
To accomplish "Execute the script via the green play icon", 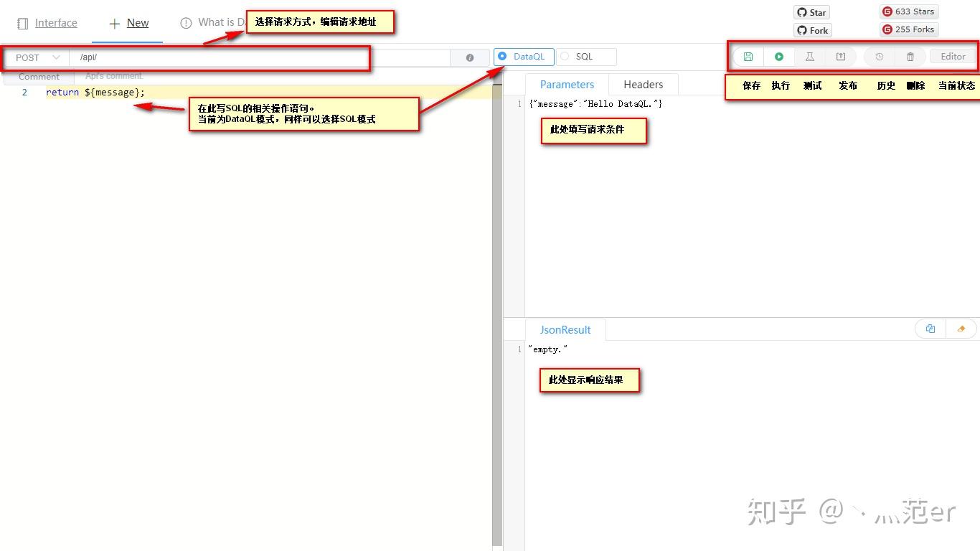I will [x=779, y=56].
